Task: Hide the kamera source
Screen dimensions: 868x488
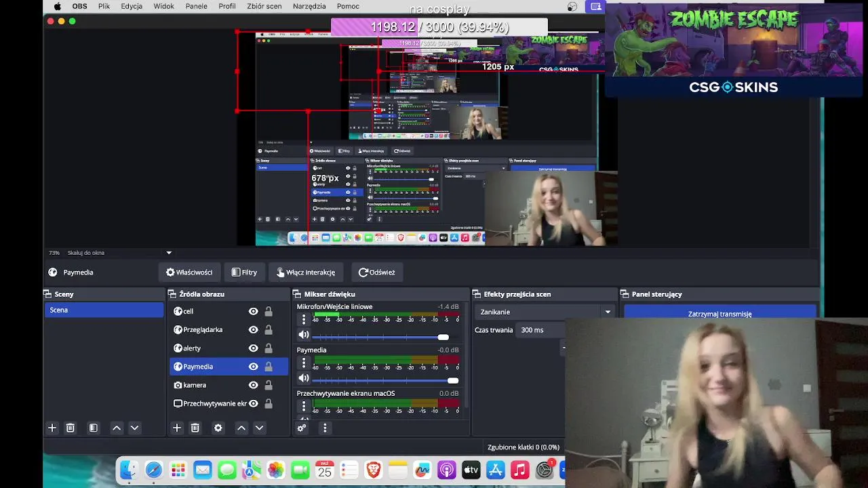Action: [x=253, y=385]
